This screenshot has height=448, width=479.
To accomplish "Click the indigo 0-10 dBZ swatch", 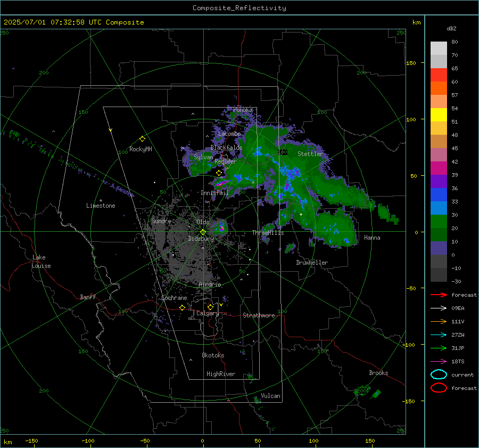I will (x=439, y=248).
